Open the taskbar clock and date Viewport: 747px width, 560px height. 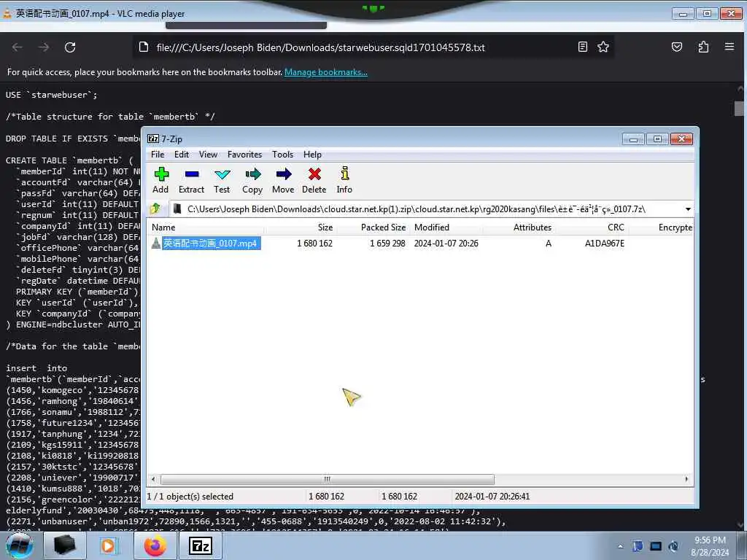click(x=710, y=546)
